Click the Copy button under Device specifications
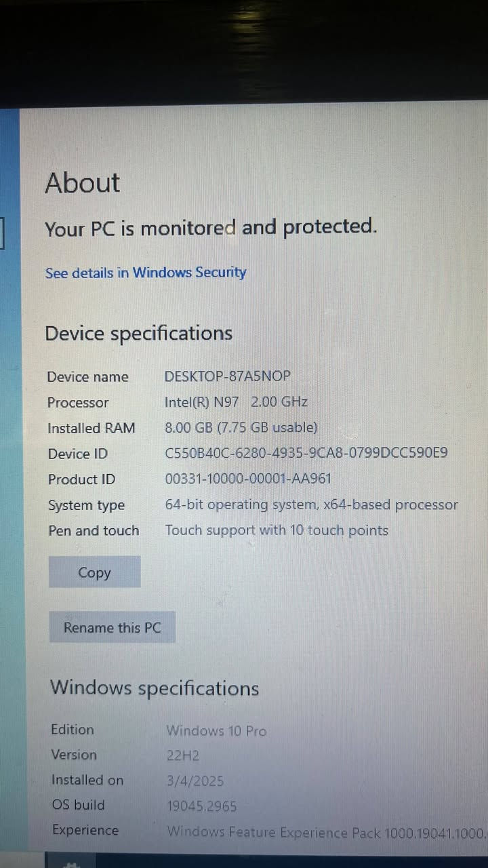The height and width of the screenshot is (868, 488). click(x=94, y=572)
